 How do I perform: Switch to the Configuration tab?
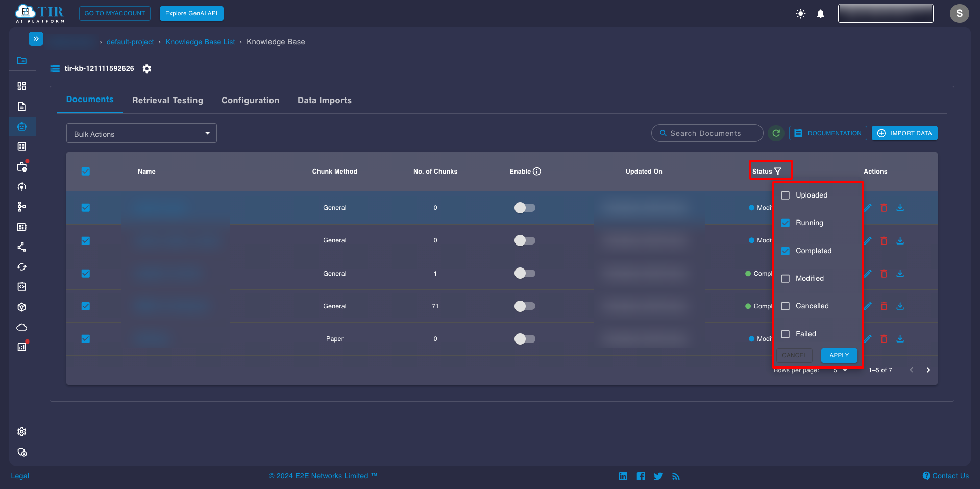click(x=250, y=101)
